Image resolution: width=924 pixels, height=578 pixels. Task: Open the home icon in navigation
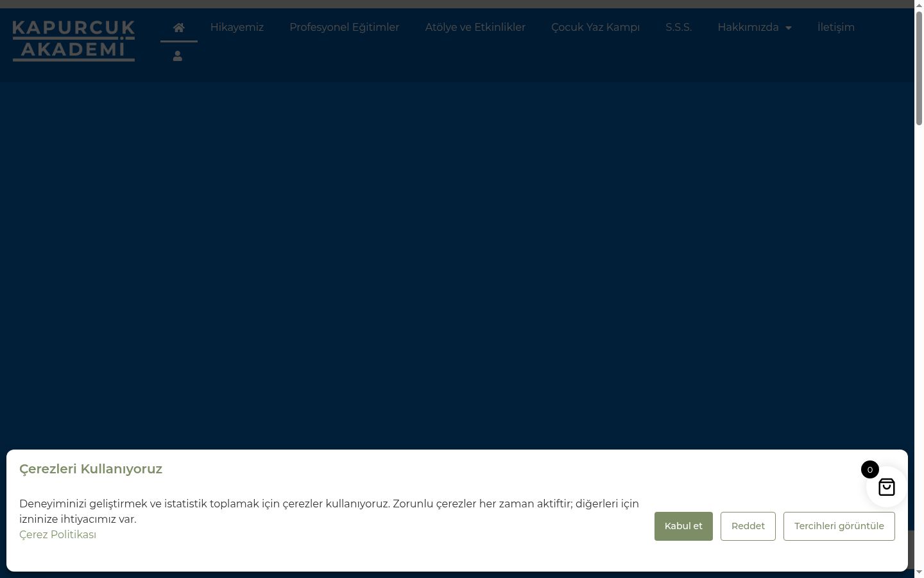[179, 27]
